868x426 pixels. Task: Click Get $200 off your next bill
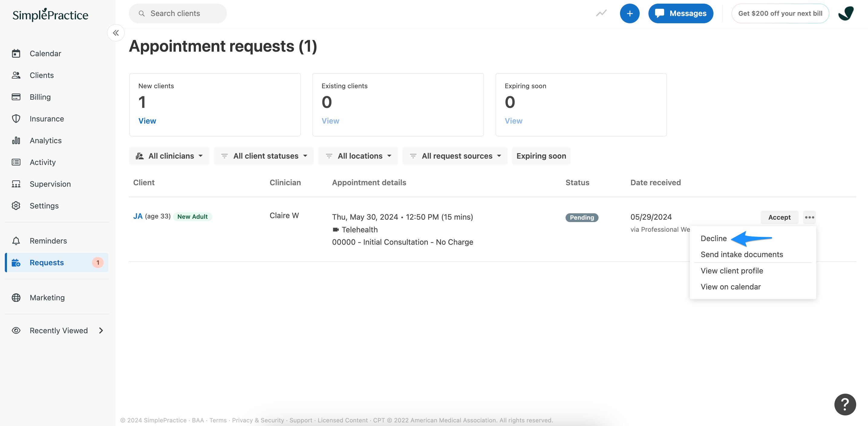pyautogui.click(x=780, y=14)
